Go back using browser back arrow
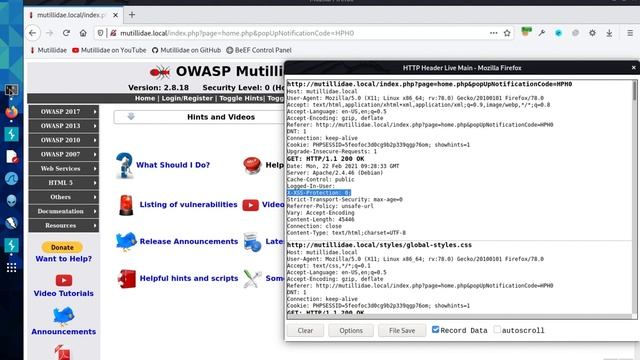The image size is (640, 360). (x=33, y=33)
